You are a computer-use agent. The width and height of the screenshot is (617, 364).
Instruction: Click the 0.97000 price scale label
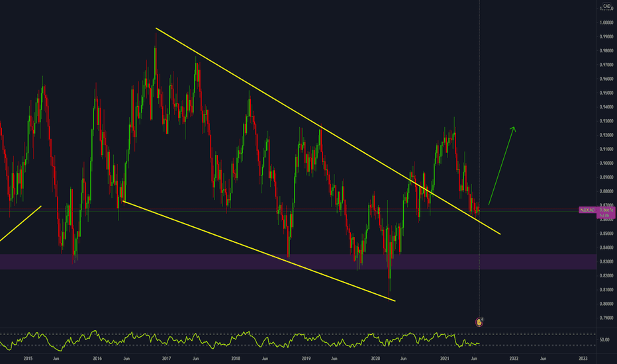point(606,65)
